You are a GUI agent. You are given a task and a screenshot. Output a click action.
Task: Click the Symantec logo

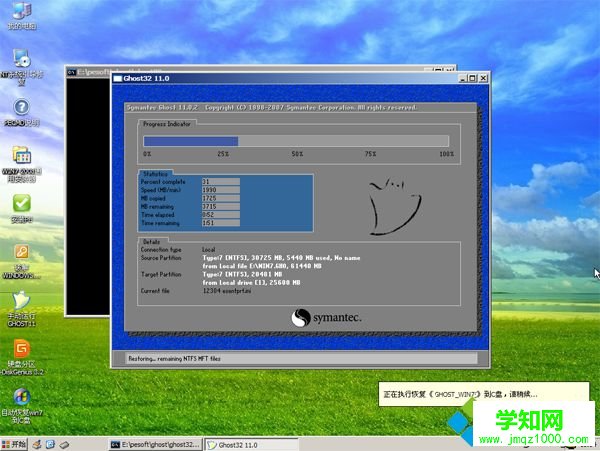click(x=326, y=318)
